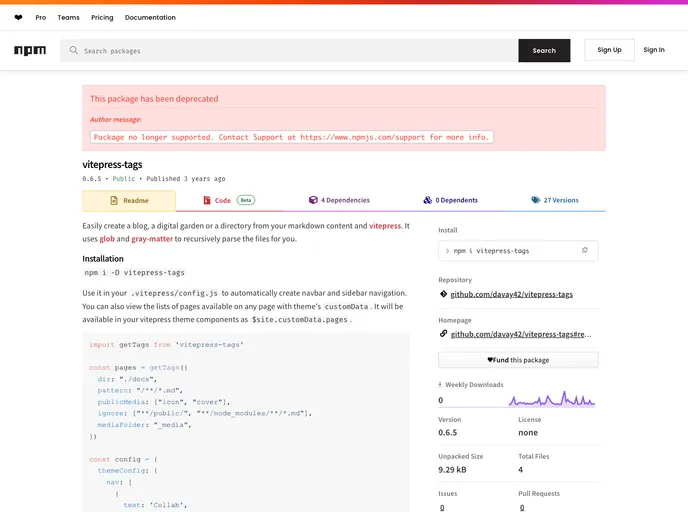Click the Weekly Downloads download icon
Viewport: 688px width, 512px height.
[440, 385]
